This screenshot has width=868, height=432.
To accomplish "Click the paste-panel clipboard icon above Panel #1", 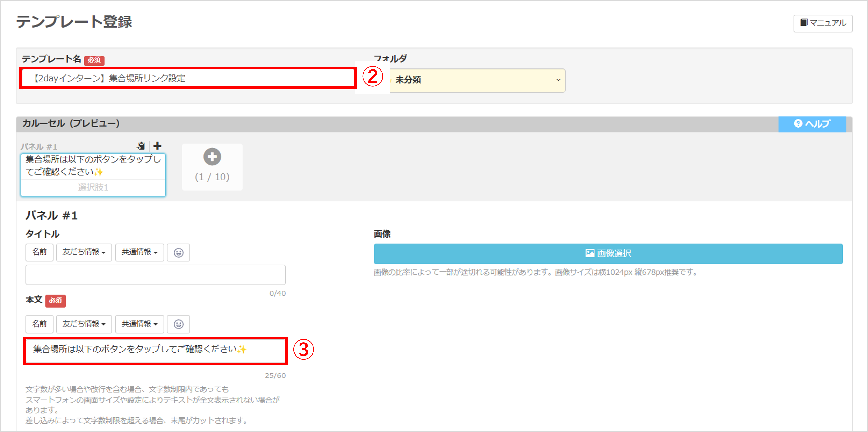I will [x=141, y=146].
